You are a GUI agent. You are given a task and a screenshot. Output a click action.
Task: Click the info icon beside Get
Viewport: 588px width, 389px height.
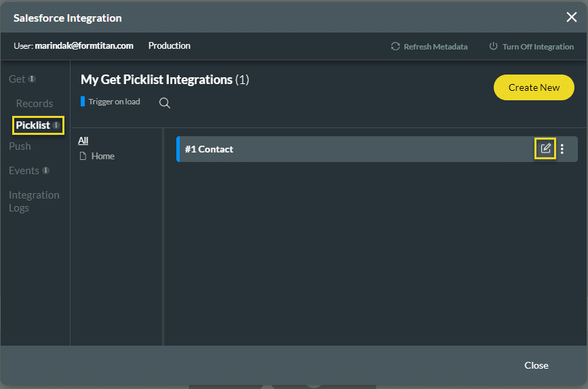(x=32, y=79)
